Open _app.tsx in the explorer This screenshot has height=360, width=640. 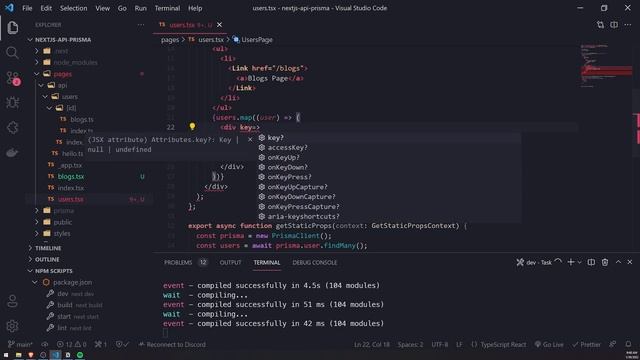[x=70, y=165]
